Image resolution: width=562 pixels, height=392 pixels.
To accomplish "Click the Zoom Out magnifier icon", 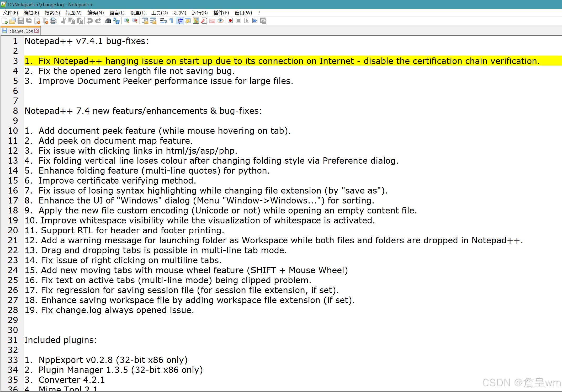I will (x=135, y=21).
